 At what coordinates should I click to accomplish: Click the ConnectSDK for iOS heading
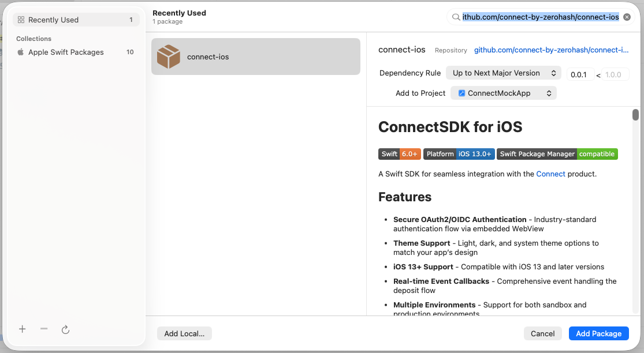pyautogui.click(x=450, y=127)
